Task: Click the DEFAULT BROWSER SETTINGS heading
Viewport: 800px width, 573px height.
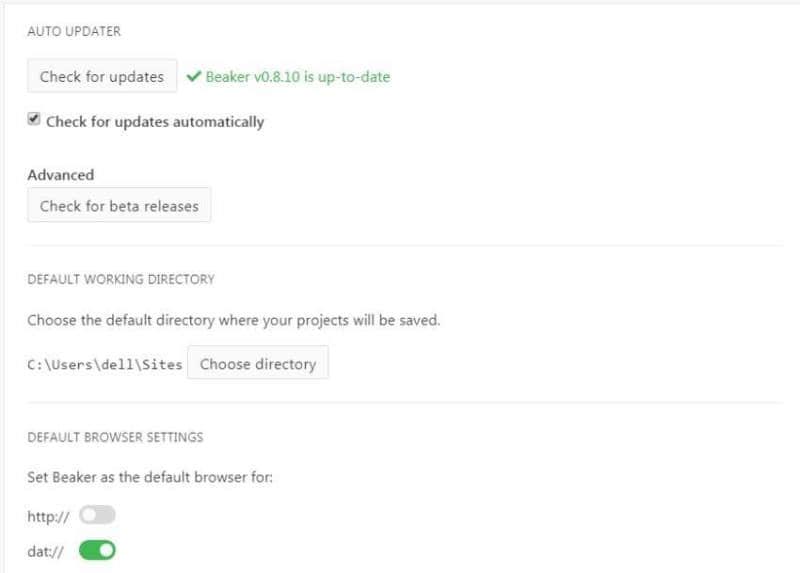Action: coord(115,437)
